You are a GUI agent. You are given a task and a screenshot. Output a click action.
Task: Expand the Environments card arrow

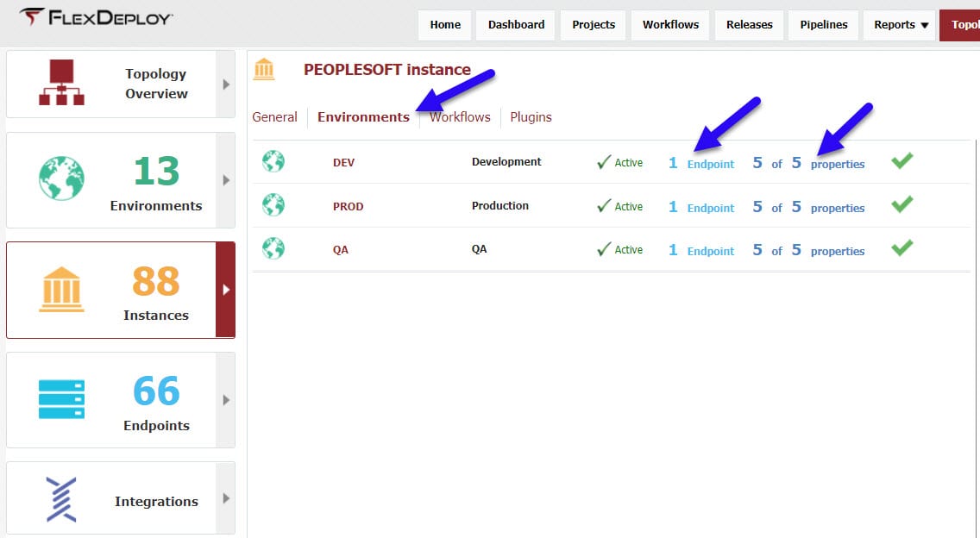(226, 180)
